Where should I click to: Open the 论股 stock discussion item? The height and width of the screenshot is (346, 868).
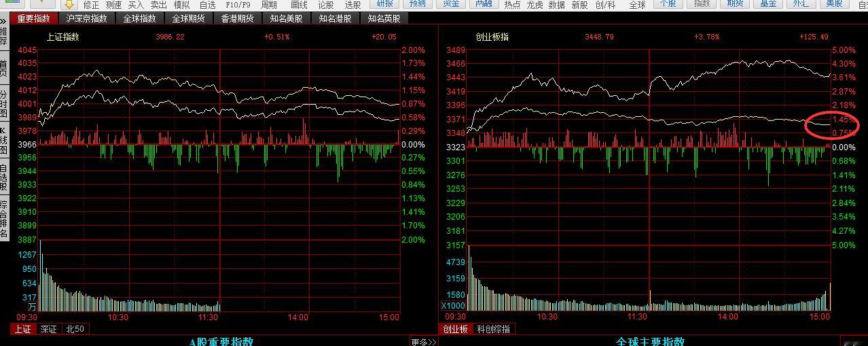click(326, 5)
